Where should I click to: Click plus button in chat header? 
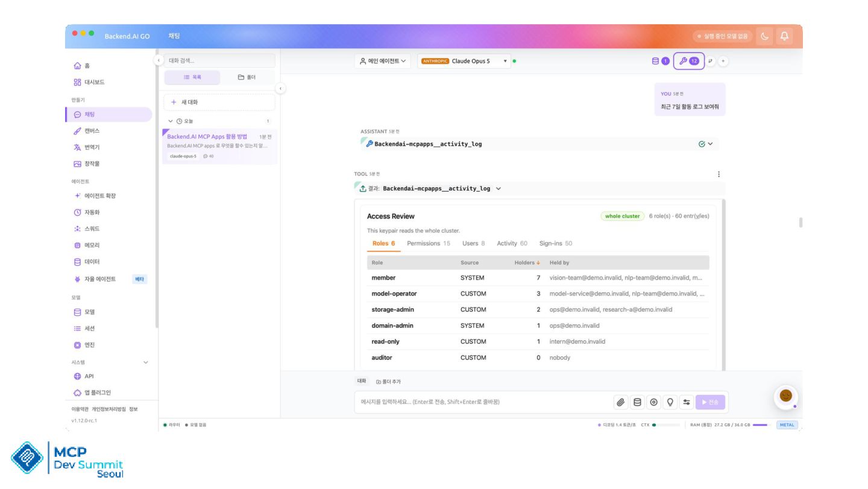tap(723, 61)
